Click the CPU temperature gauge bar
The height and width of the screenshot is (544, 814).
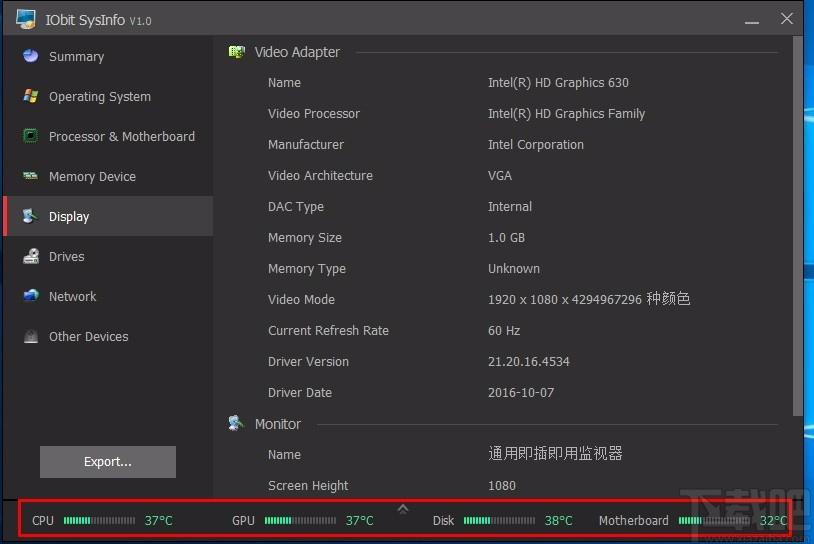[x=99, y=520]
